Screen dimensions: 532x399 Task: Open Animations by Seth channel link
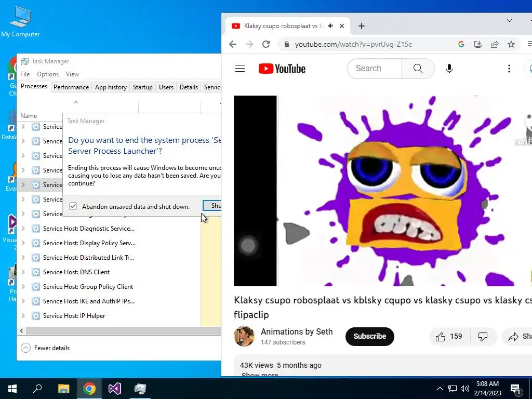click(x=297, y=331)
